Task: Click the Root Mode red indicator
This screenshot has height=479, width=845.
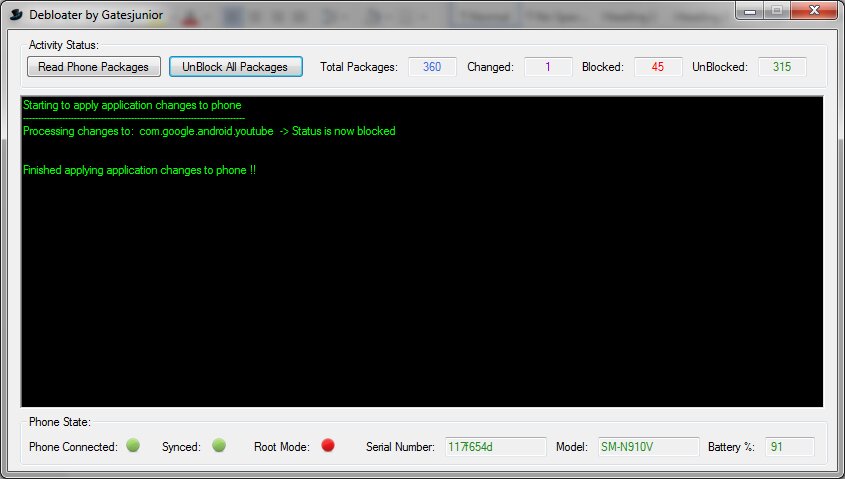Action: [328, 445]
